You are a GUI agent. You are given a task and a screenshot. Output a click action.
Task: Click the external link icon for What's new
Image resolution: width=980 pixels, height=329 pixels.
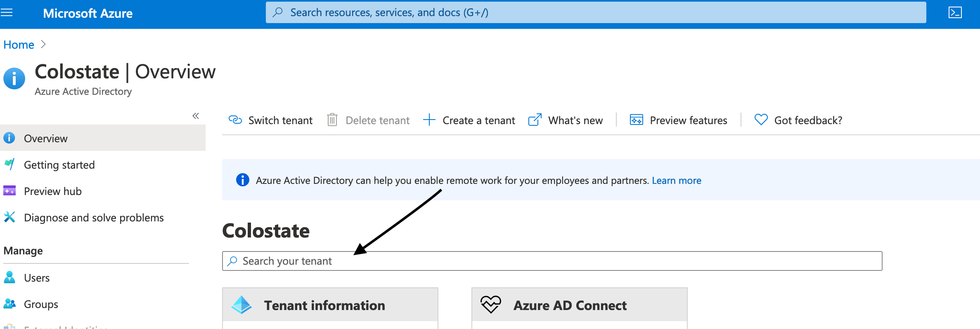click(x=535, y=120)
